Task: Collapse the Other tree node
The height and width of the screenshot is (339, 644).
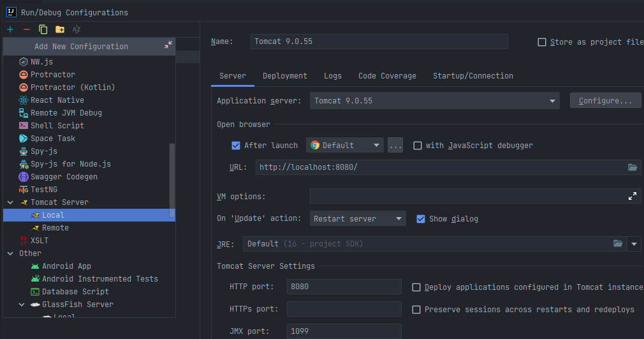Action: (11, 253)
